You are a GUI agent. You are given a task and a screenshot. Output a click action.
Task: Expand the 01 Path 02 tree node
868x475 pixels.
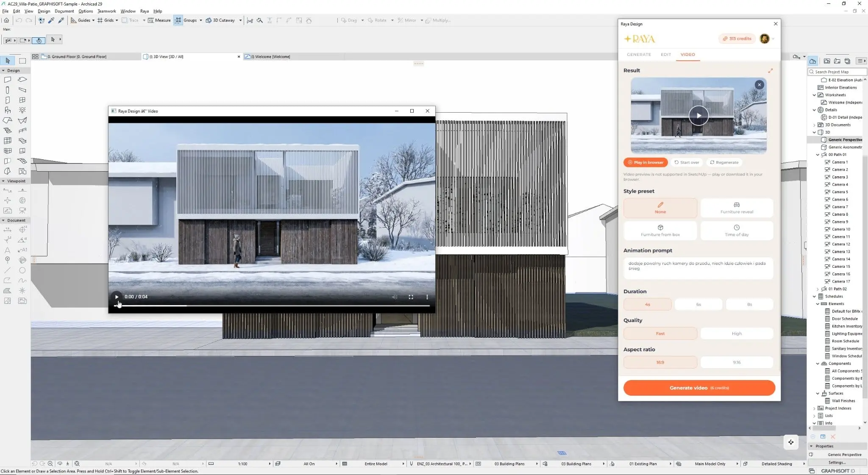tap(818, 289)
